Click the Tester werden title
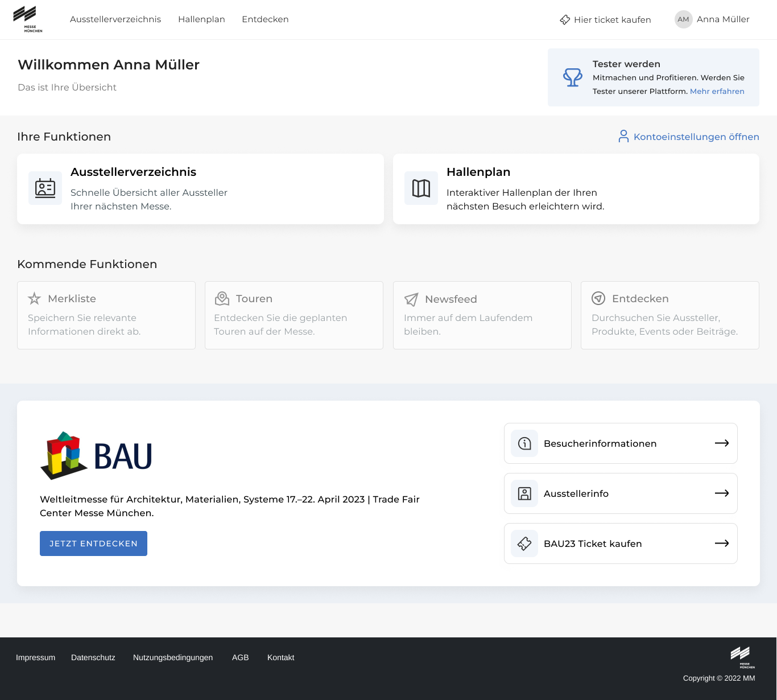The height and width of the screenshot is (700, 777). point(626,64)
